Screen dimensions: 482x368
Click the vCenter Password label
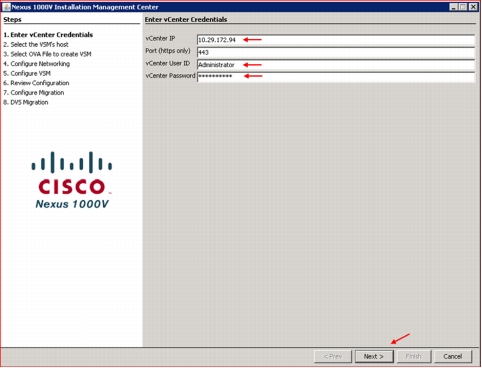tap(170, 76)
